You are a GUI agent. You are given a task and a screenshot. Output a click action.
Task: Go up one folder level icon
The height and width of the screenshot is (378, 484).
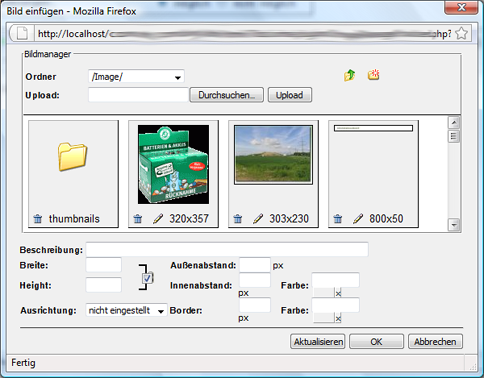tap(349, 75)
